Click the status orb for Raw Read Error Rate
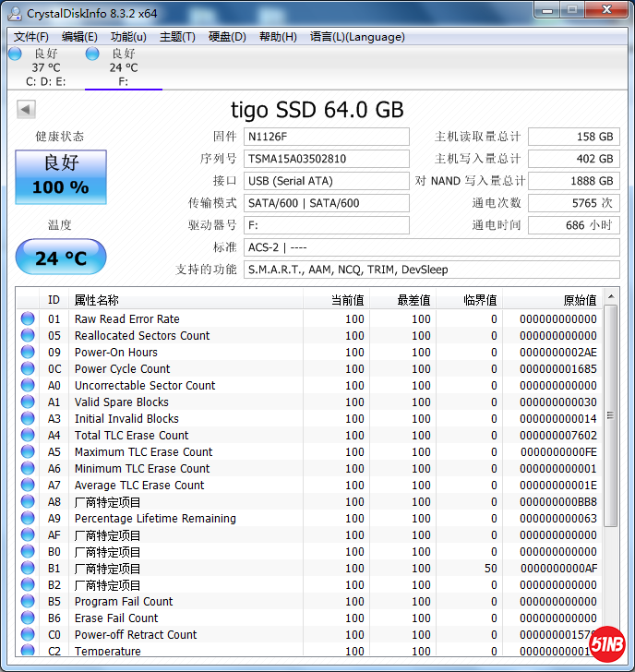Viewport: 635px width, 672px height. click(28, 319)
